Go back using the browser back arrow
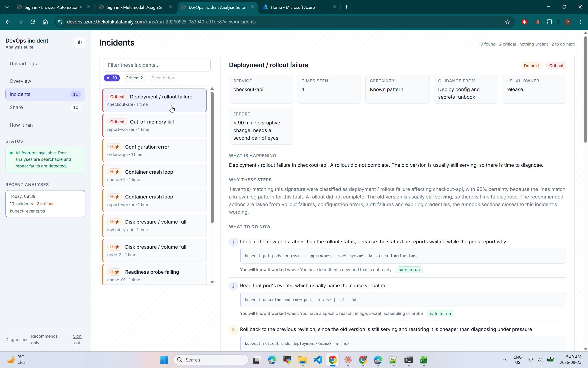This screenshot has width=588, height=368. point(8,22)
